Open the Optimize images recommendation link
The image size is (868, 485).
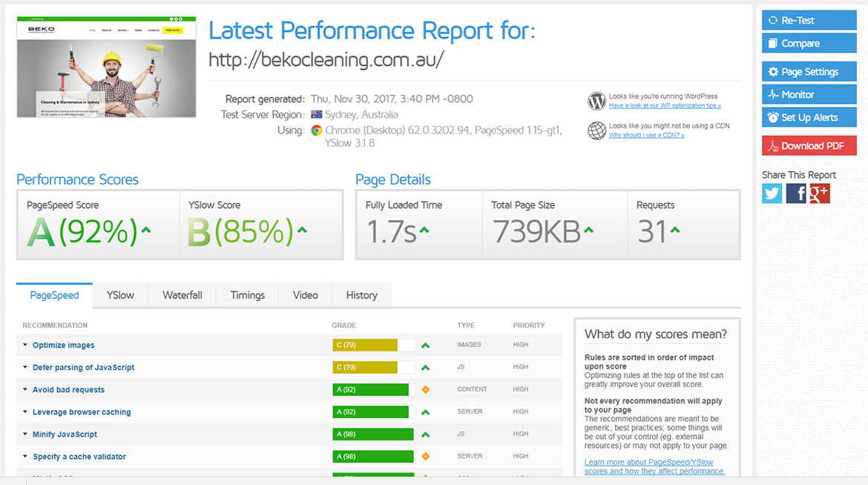click(63, 345)
